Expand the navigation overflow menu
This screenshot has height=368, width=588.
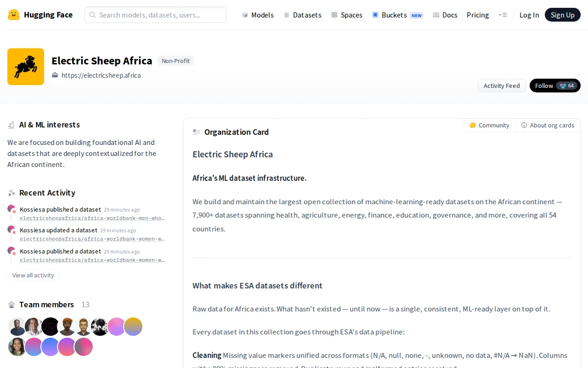pos(503,15)
